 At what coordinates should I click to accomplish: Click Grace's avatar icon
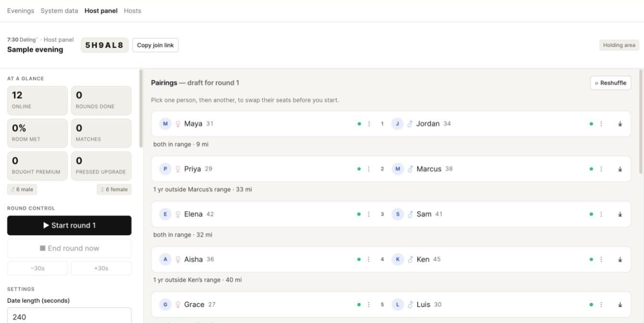[165, 305]
